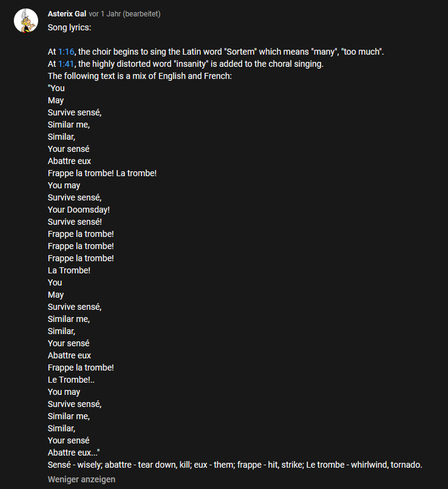
Task: Click the 'Song lyrics:' heading text
Action: 70,28
